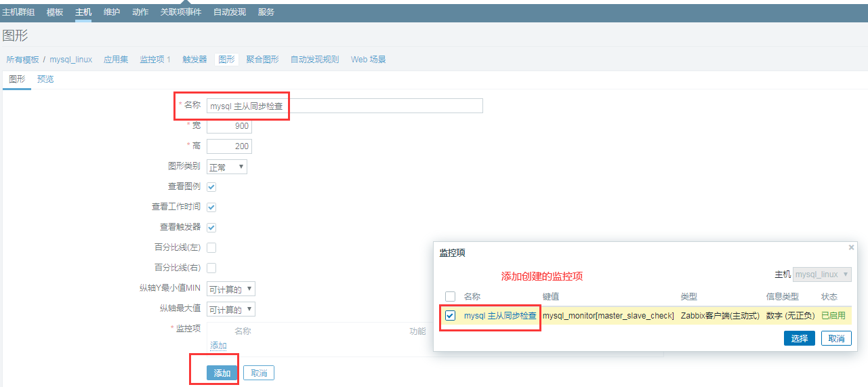Open mysql 主从同步检查 item link
The image size is (868, 387).
500,315
